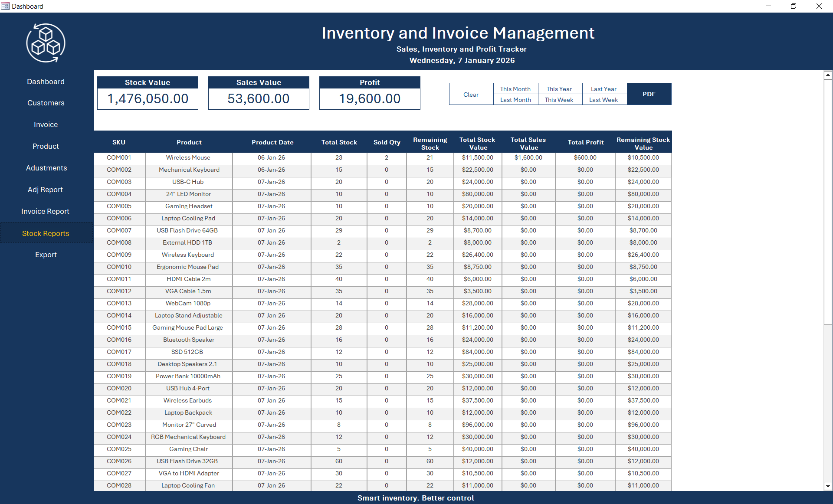Click the scrollbar up arrow
Image resolution: width=833 pixels, height=504 pixels.
click(x=828, y=75)
